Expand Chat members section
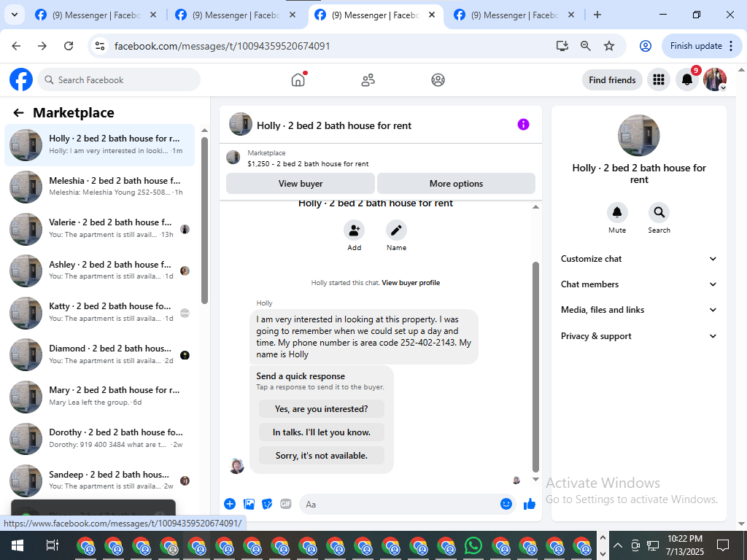 click(x=639, y=284)
